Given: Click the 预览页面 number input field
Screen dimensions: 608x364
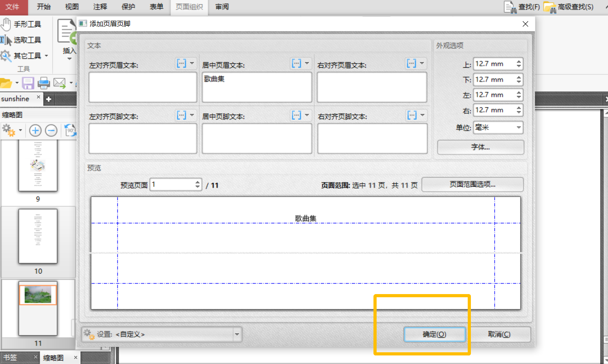Looking at the screenshot, I should click(172, 184).
